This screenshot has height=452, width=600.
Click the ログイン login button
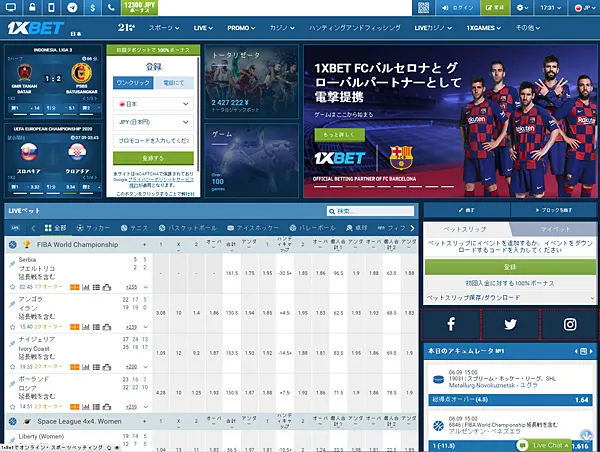(457, 8)
